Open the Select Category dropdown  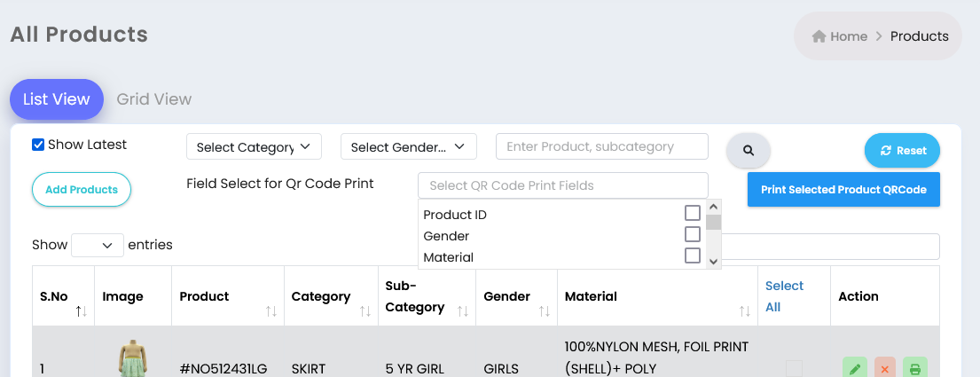tap(254, 147)
